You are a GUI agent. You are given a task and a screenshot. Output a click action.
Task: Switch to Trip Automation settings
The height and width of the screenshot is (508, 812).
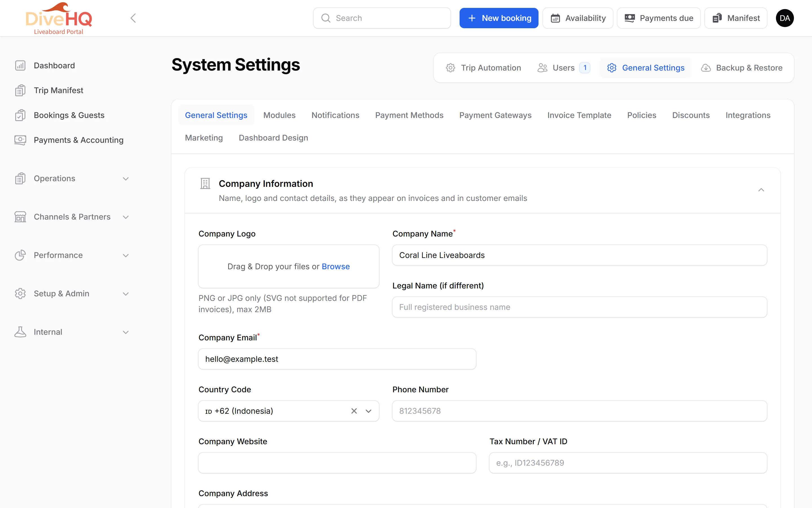483,68
